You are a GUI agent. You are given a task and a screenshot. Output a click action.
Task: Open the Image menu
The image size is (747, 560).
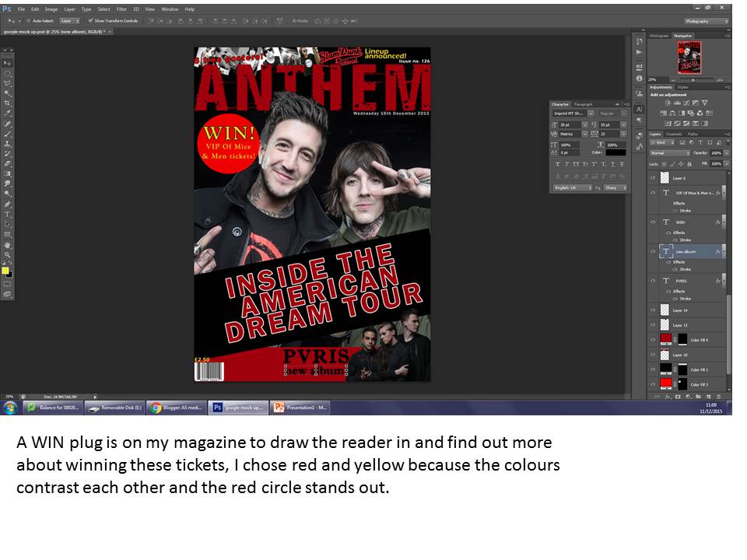(x=51, y=9)
